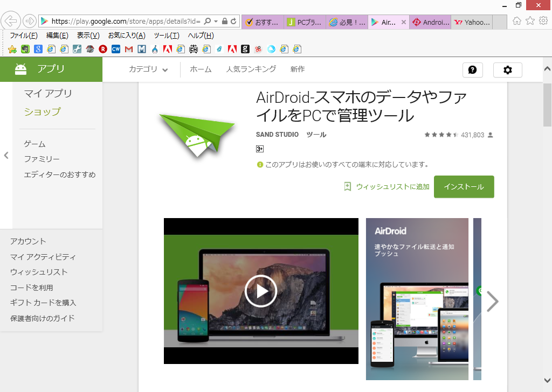Click the add-to-favorites-bar star icon
Screen dimensions: 552x392
(12, 49)
